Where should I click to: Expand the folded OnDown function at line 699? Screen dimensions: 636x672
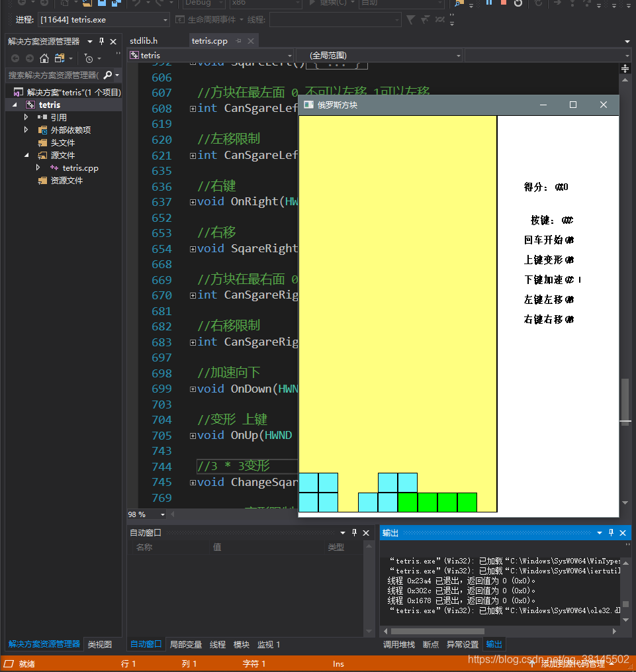(193, 389)
